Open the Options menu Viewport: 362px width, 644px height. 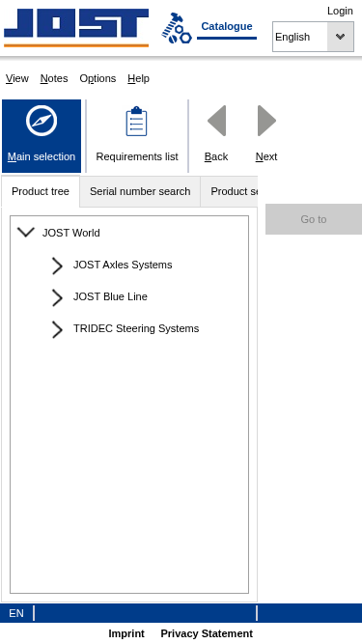tap(97, 78)
